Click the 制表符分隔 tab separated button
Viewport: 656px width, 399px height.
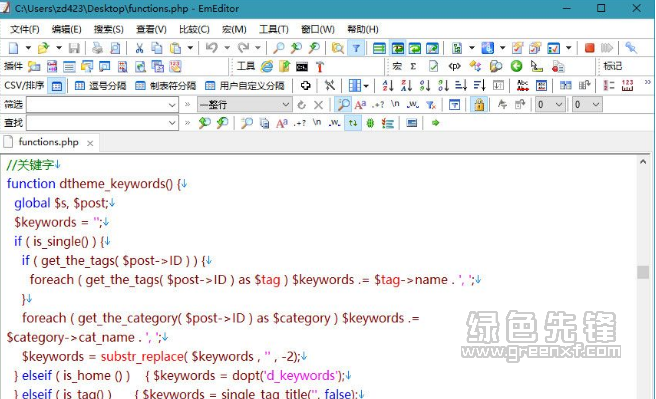166,86
